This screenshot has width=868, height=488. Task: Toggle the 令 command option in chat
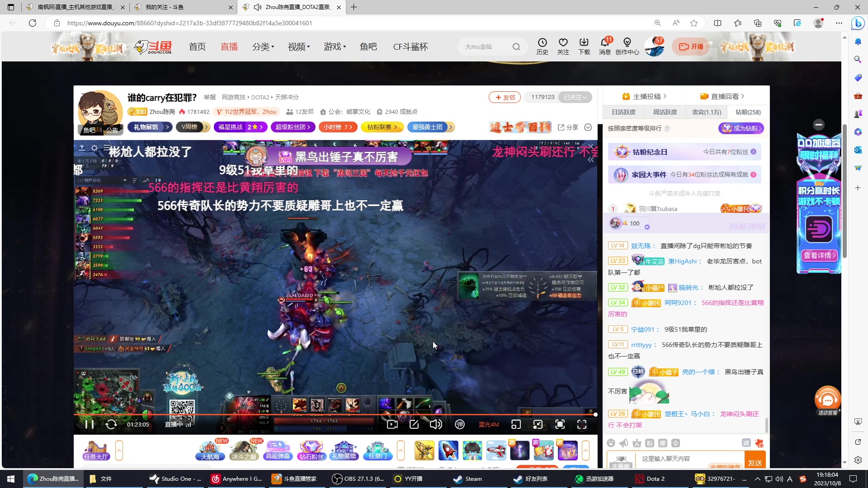(675, 443)
